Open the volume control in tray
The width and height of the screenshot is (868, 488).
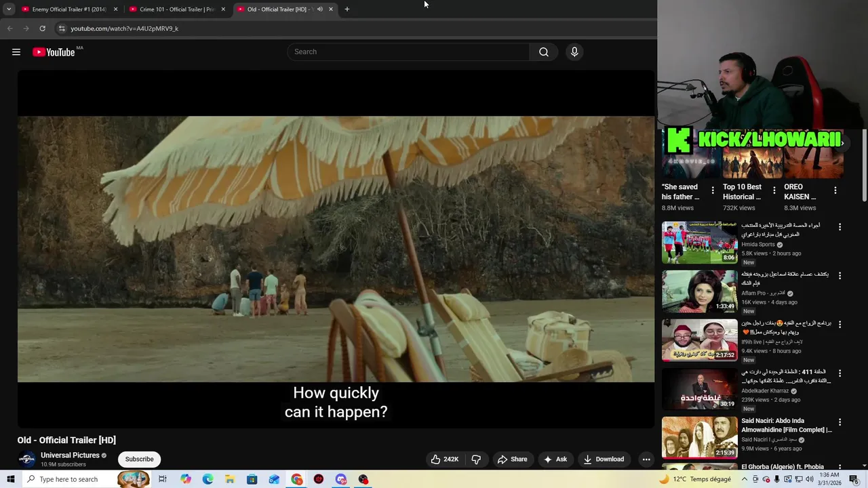click(x=809, y=479)
